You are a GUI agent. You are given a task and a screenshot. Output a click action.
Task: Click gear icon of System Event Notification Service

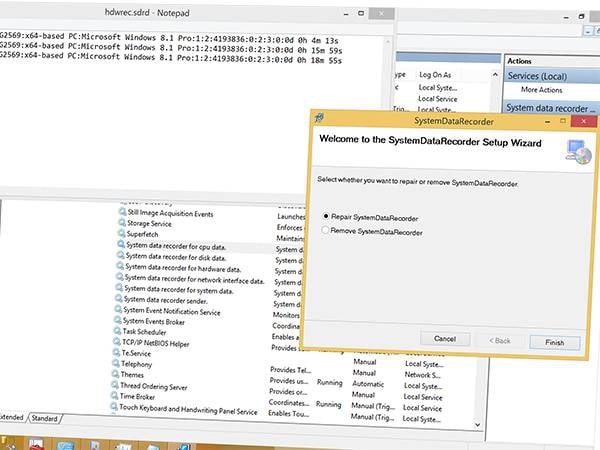118,309
